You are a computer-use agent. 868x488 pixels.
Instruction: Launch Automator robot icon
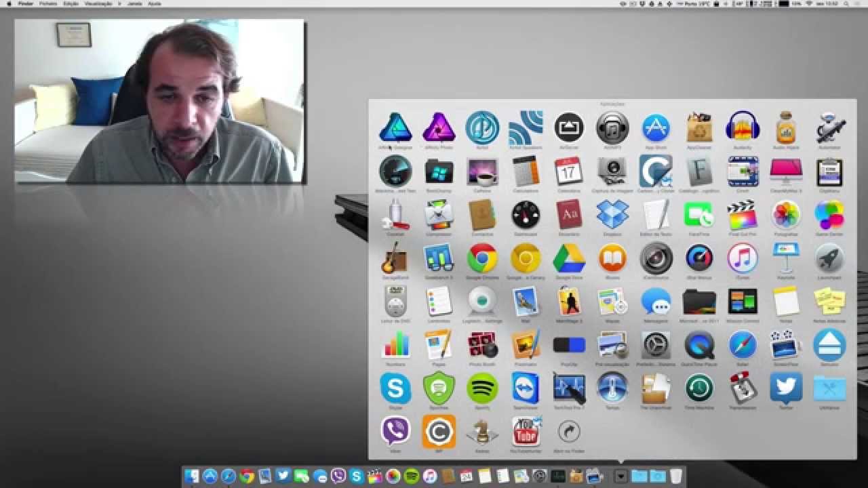point(829,127)
